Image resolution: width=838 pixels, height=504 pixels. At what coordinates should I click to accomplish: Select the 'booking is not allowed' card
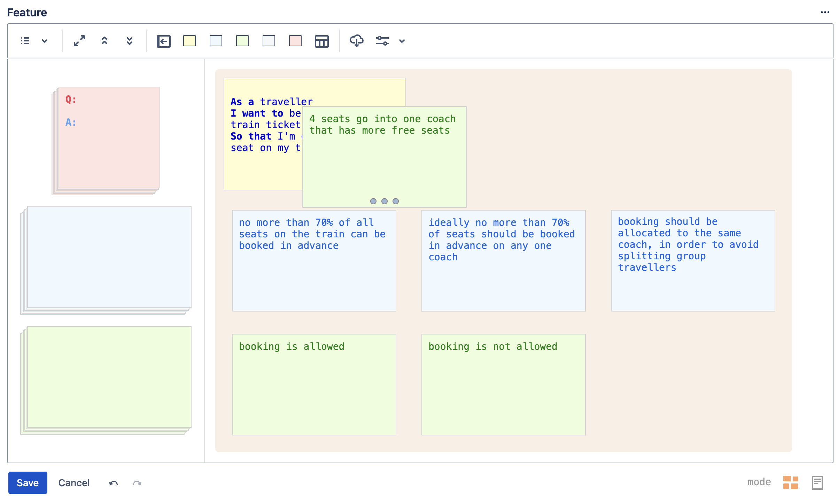(503, 384)
